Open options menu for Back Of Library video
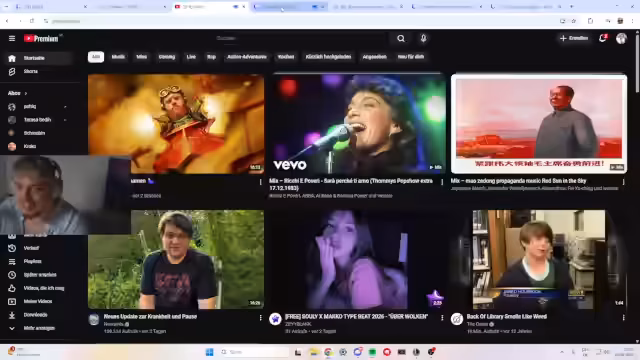 [623, 318]
